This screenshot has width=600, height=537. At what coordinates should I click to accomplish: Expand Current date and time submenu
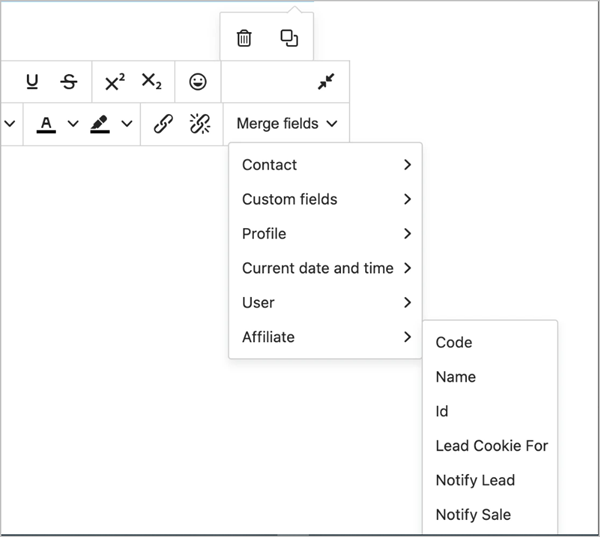[325, 268]
